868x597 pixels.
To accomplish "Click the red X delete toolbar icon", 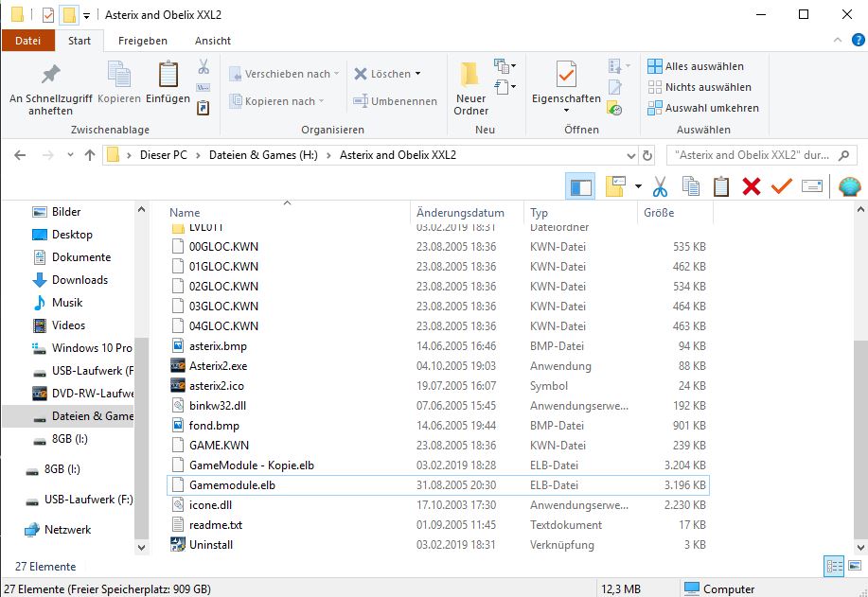I will (x=752, y=186).
